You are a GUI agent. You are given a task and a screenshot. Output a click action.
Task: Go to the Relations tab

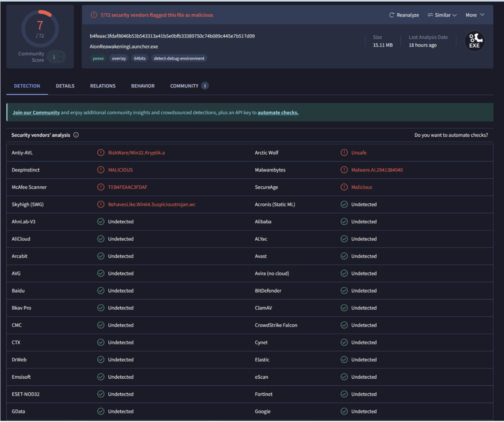[x=103, y=86]
